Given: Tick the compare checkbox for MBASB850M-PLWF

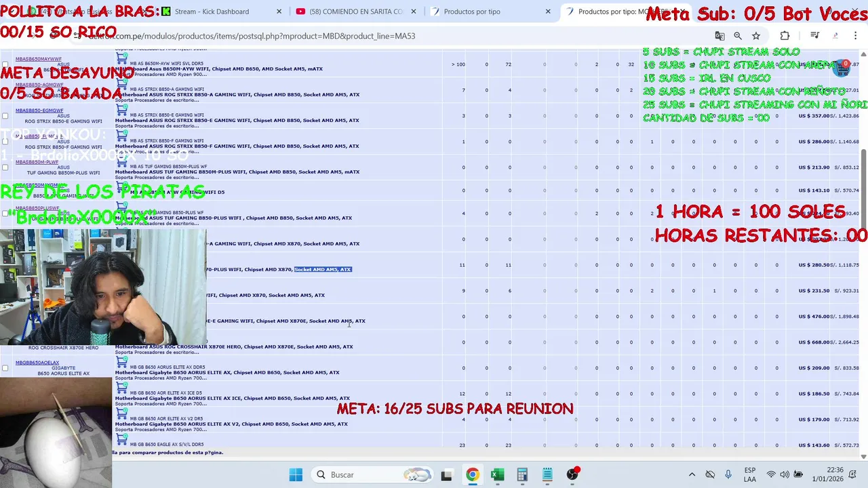Looking at the screenshot, I should click(x=5, y=167).
